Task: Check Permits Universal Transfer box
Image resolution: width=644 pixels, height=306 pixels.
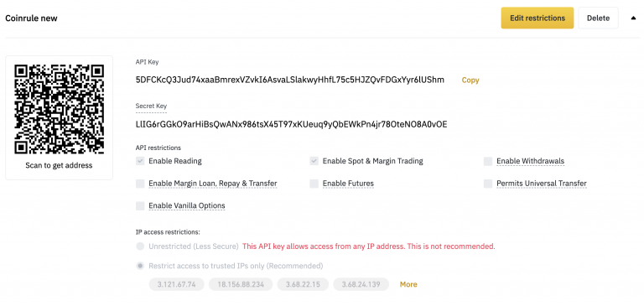Action: [x=488, y=184]
